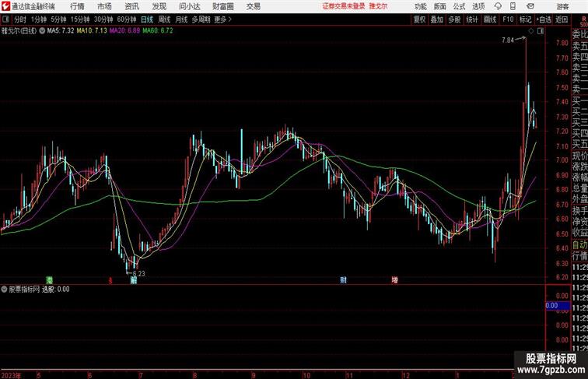The image size is (588, 379).
Task: Click the 游客 account label
Action: click(x=562, y=6)
